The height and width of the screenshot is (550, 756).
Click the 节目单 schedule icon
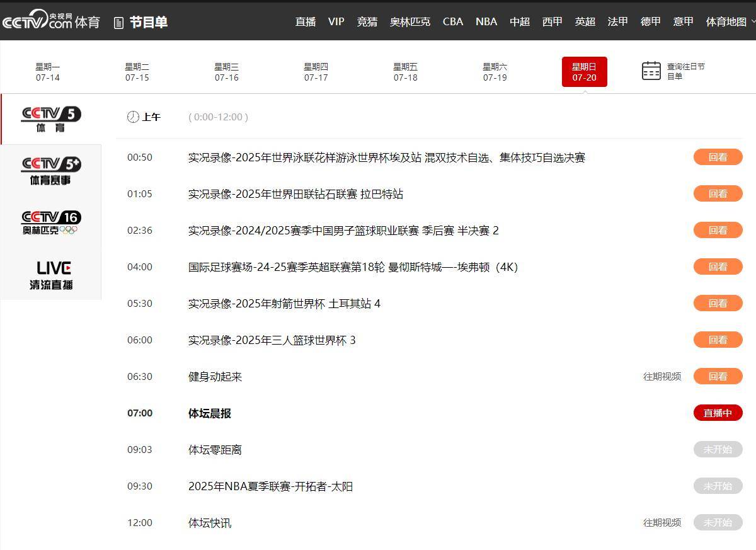click(x=118, y=23)
